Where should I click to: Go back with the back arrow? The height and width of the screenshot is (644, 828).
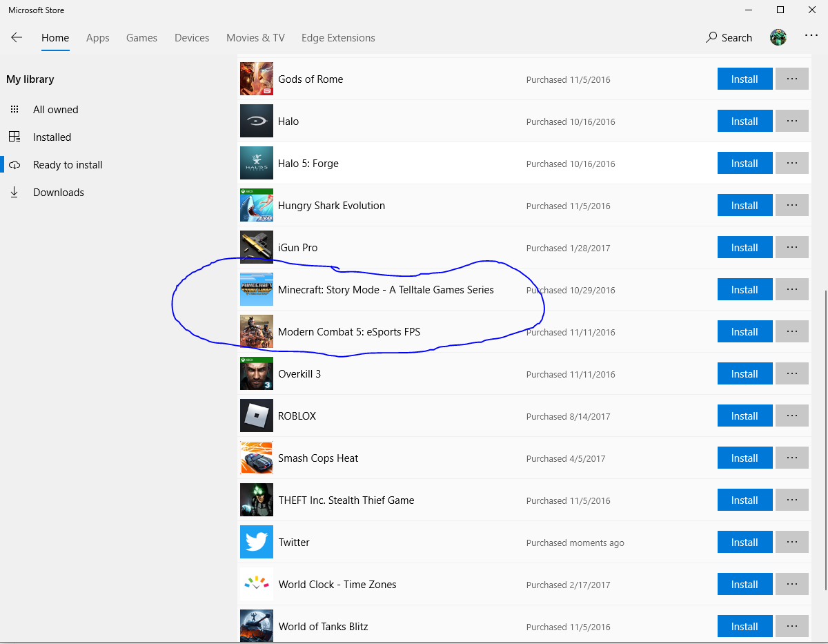click(17, 38)
